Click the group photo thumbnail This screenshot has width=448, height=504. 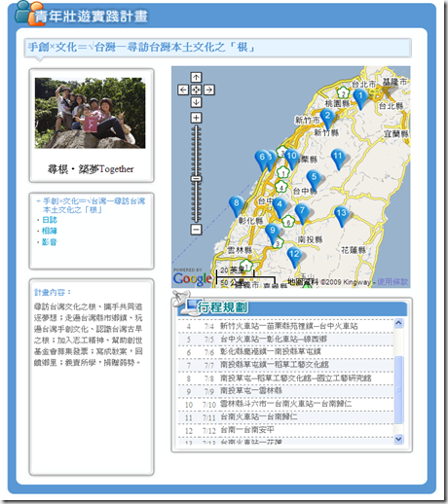coord(91,113)
